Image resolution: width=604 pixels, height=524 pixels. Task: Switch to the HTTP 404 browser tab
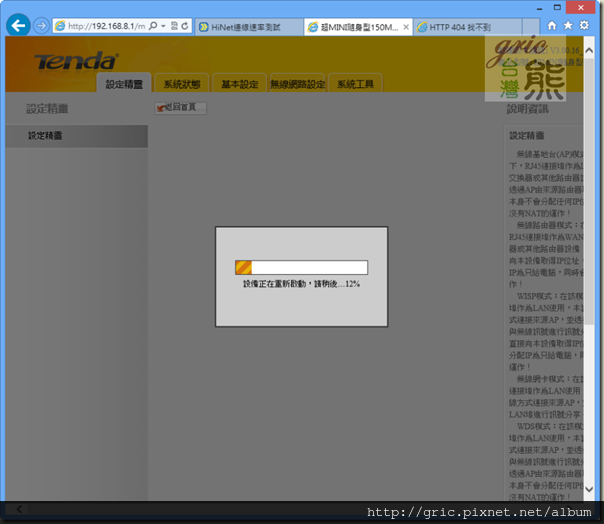[x=467, y=27]
